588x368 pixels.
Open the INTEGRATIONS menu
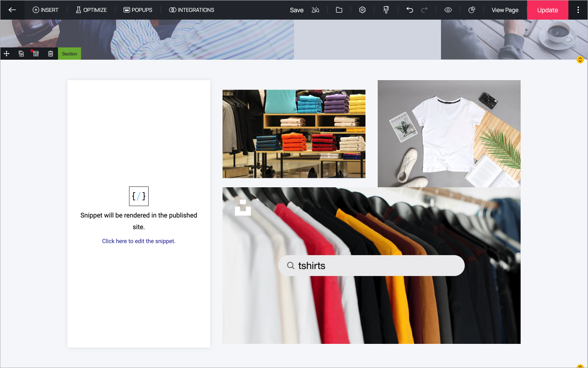pos(192,10)
